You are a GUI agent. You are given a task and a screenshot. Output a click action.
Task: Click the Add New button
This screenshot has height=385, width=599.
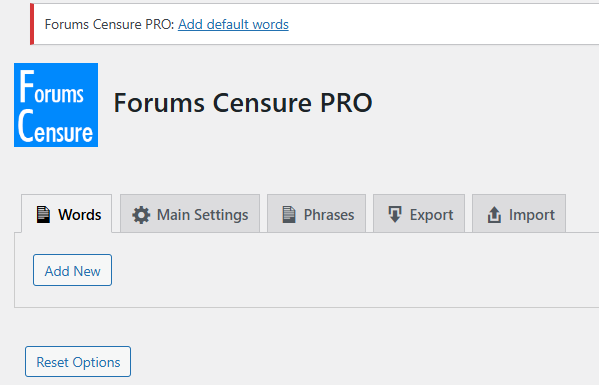pos(72,270)
